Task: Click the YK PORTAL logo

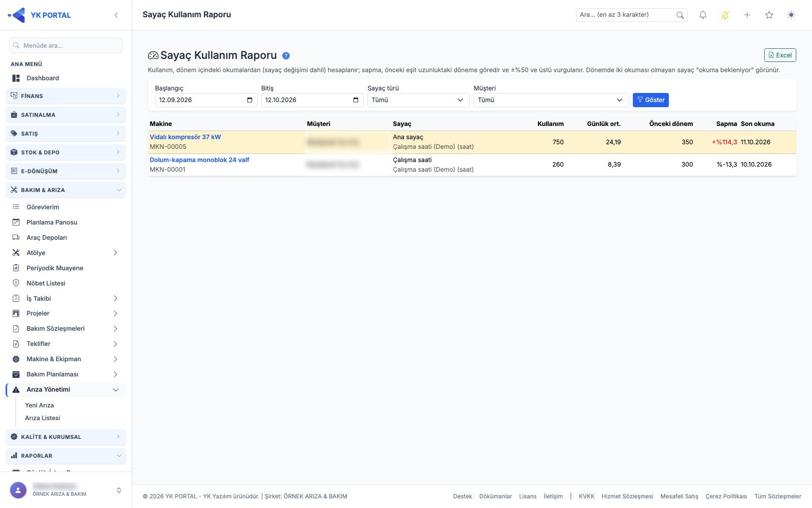Action: (x=40, y=15)
